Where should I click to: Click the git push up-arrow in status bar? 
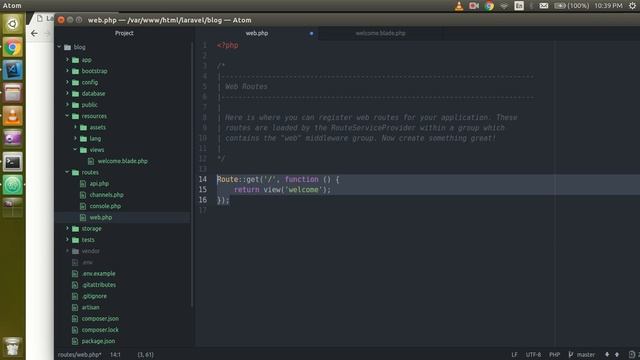tap(617, 354)
